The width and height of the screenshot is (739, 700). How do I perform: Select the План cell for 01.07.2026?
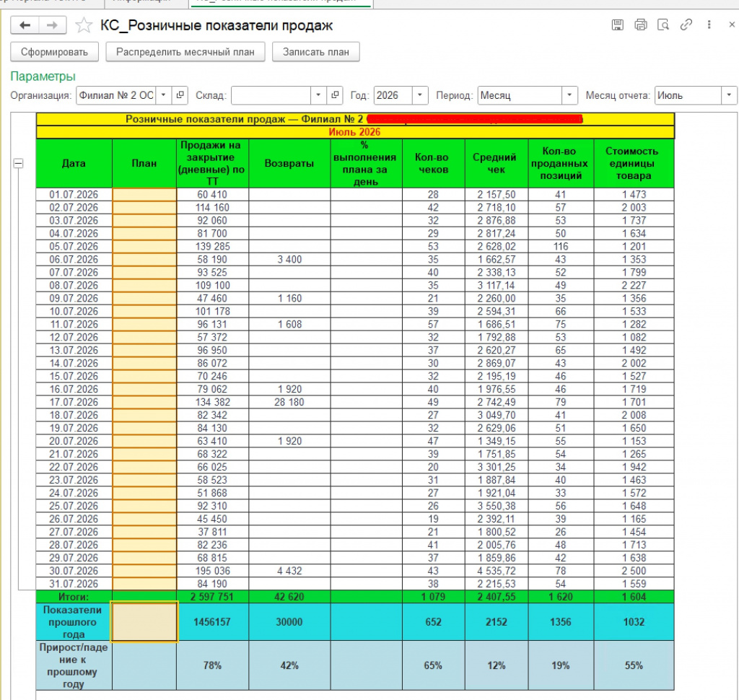tap(144, 195)
